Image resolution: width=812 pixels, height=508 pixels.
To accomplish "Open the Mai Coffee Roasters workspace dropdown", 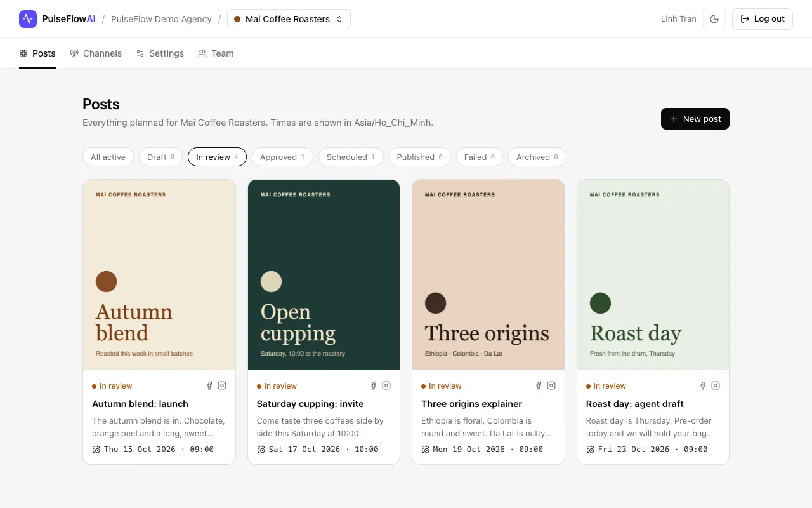I will tap(289, 19).
